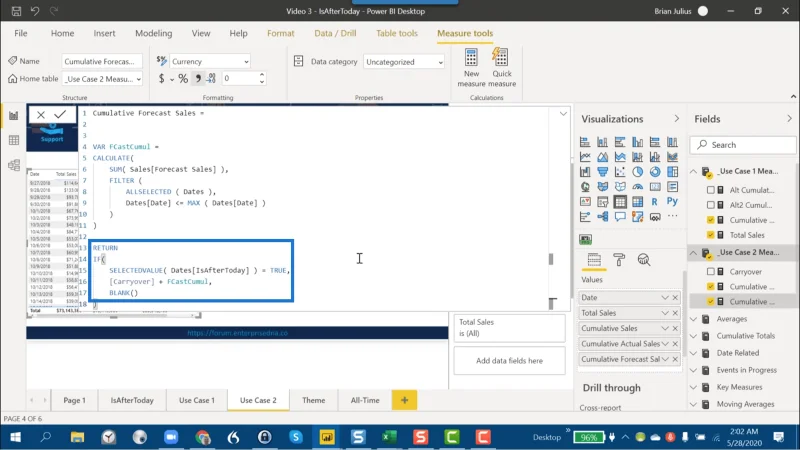Expand the Cumulative Totals table

[693, 336]
